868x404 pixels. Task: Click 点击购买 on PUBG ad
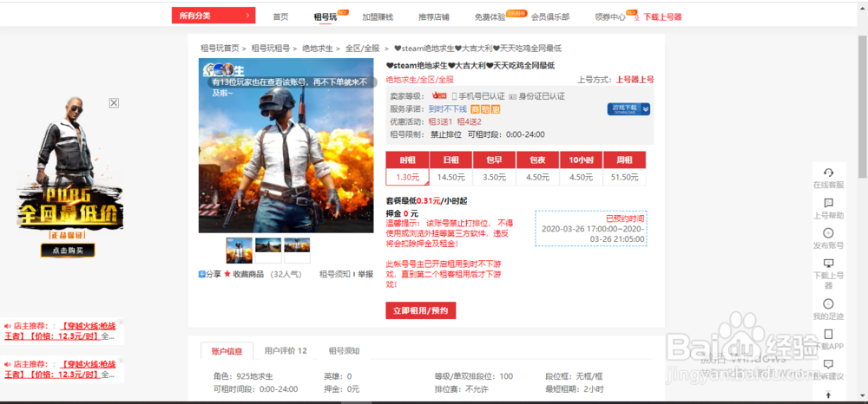pos(68,251)
